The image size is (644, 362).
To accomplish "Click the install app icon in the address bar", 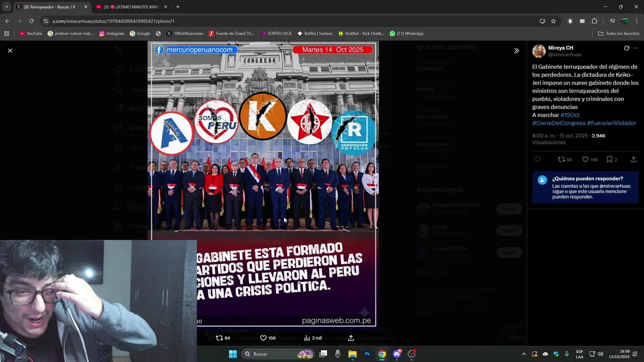I will click(542, 21).
